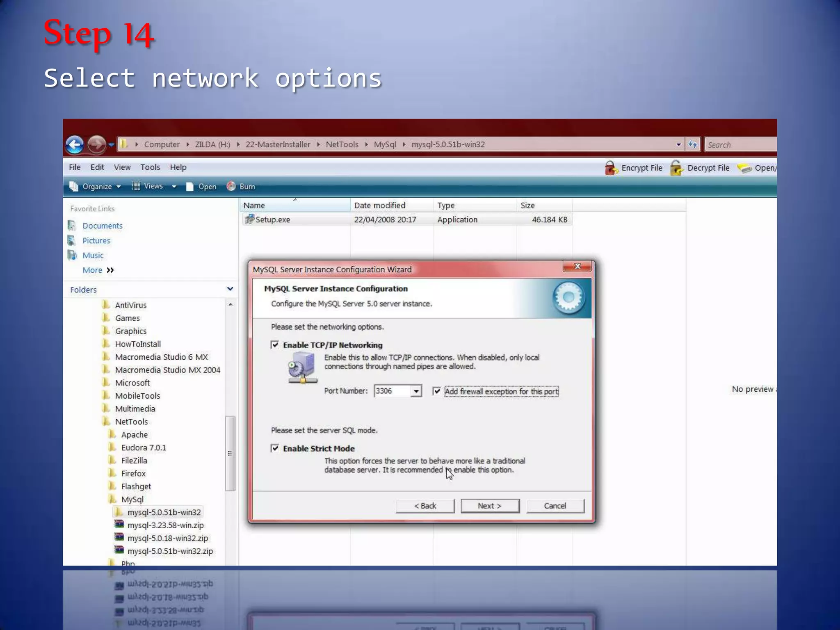Screen dimensions: 840x630
Task: Select Microsoft folder in tree
Action: click(x=132, y=383)
